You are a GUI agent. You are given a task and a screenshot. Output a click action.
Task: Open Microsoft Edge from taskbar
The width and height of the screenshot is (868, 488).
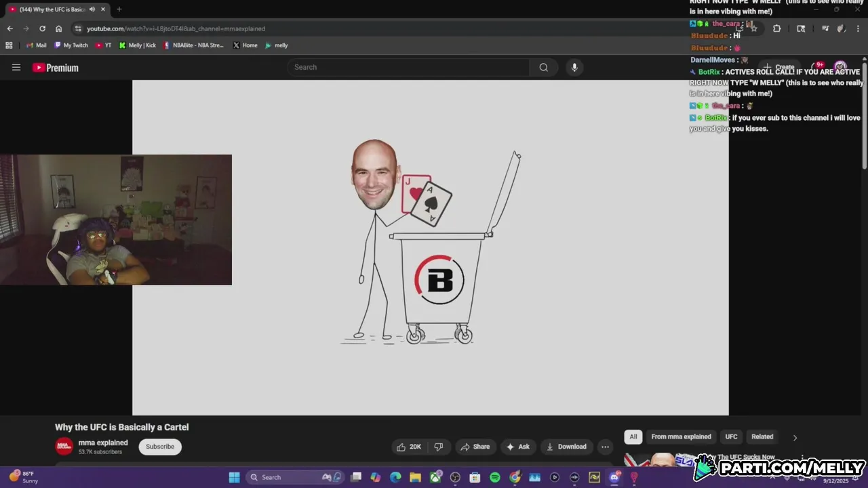pos(395,477)
